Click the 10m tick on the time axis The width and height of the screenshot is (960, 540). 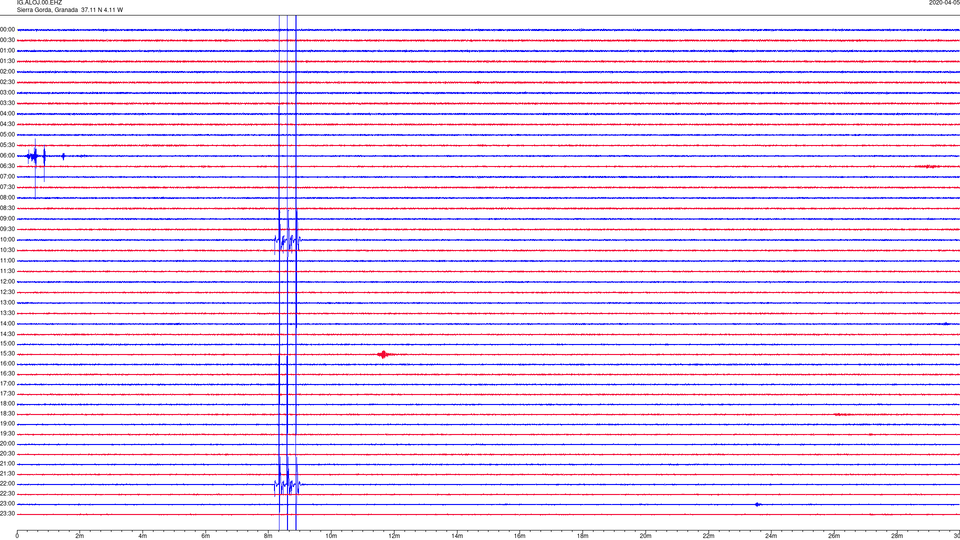[331, 536]
